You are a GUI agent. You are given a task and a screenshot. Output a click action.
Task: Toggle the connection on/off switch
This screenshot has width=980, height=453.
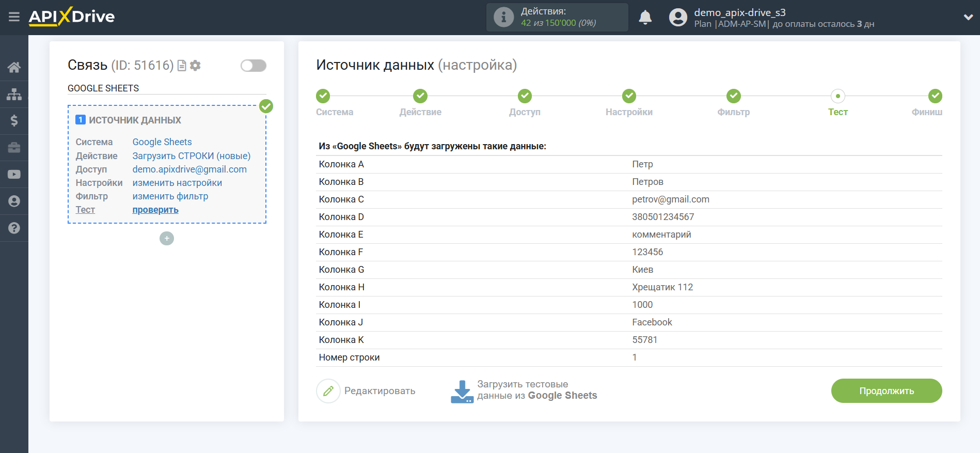click(253, 66)
